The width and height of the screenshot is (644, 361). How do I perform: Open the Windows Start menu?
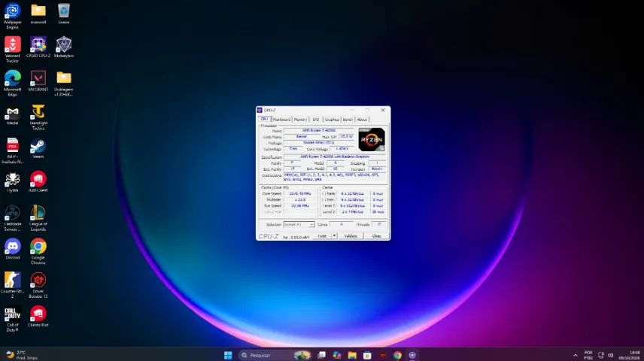click(x=228, y=355)
